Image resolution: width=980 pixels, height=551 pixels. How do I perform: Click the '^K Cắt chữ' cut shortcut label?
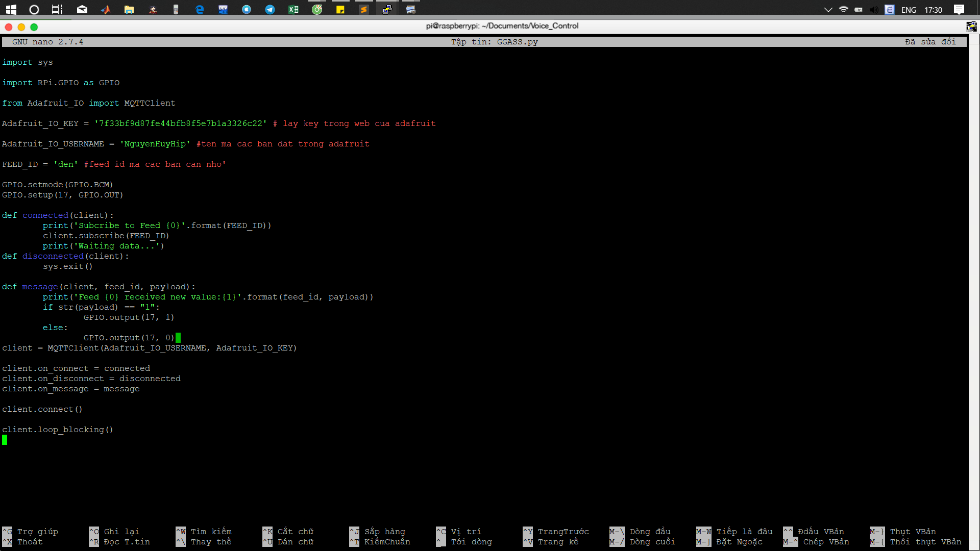tap(288, 532)
